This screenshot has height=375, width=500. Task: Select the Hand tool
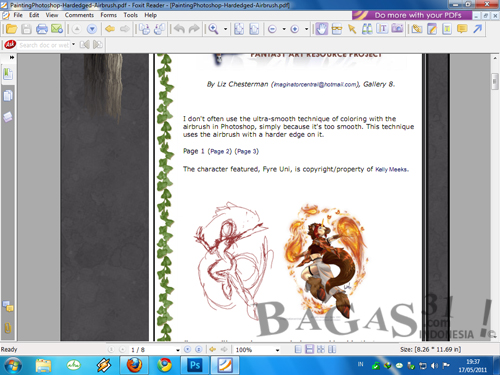322,29
